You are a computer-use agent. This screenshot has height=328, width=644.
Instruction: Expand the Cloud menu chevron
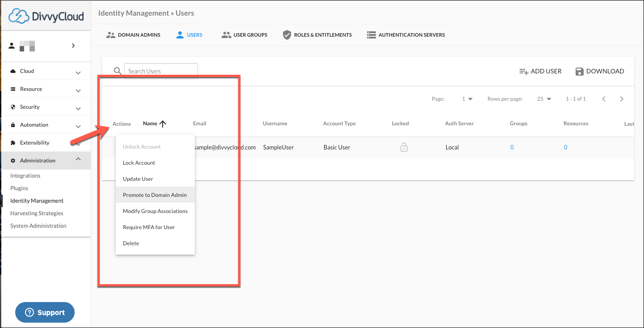click(78, 73)
